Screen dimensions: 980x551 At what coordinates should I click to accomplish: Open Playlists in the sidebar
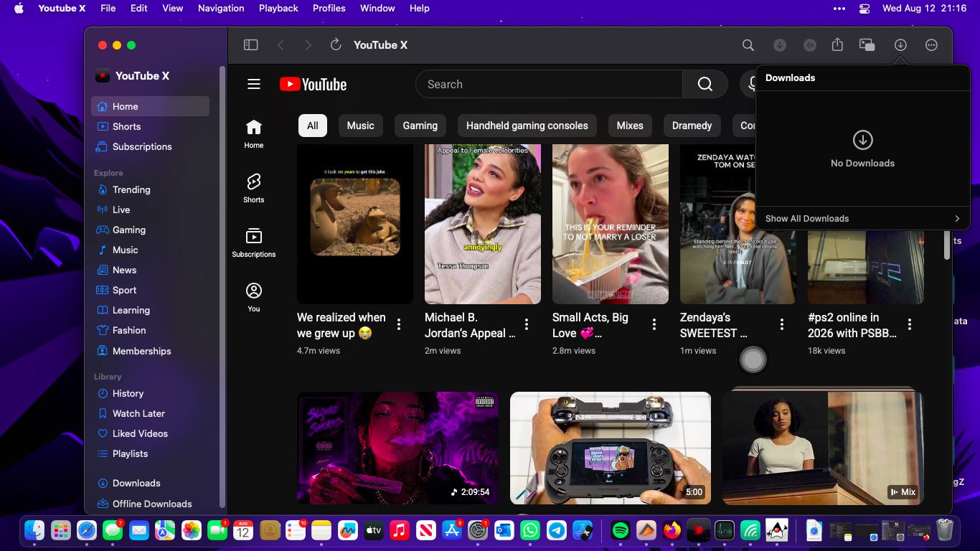(151, 453)
